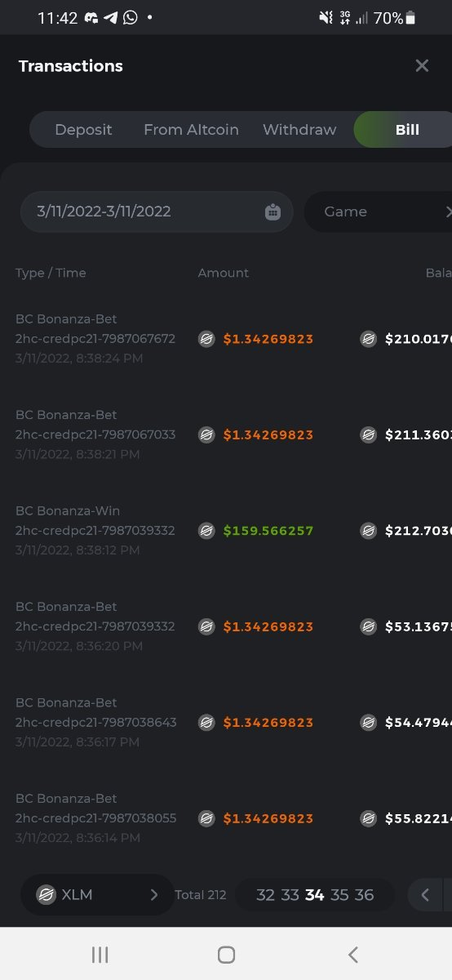Viewport: 452px width, 980px height.
Task: Open BC Bonanza-Win transaction 2hc-credpc21-7987039332
Action: coord(95,531)
